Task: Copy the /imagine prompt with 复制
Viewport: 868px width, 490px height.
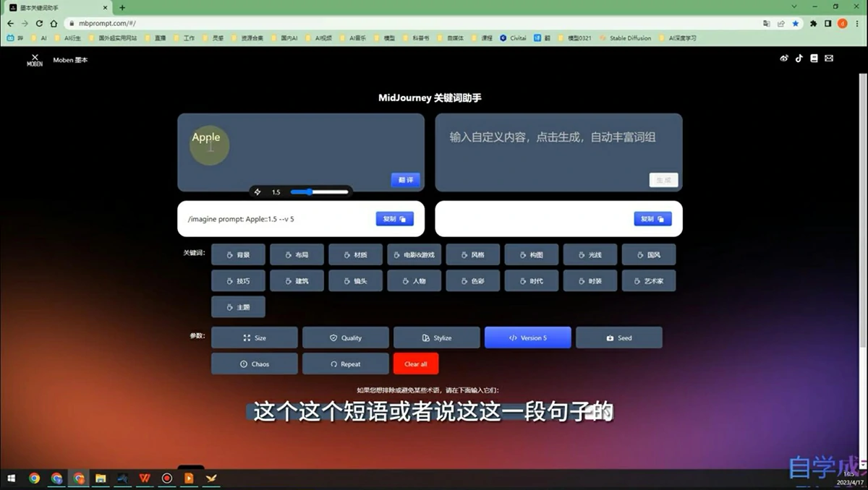Action: point(394,218)
